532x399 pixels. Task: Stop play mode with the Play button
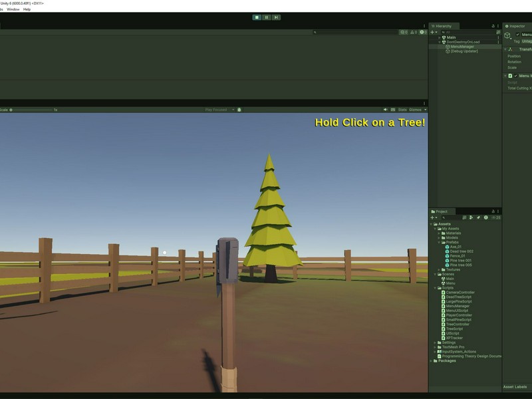click(x=257, y=17)
